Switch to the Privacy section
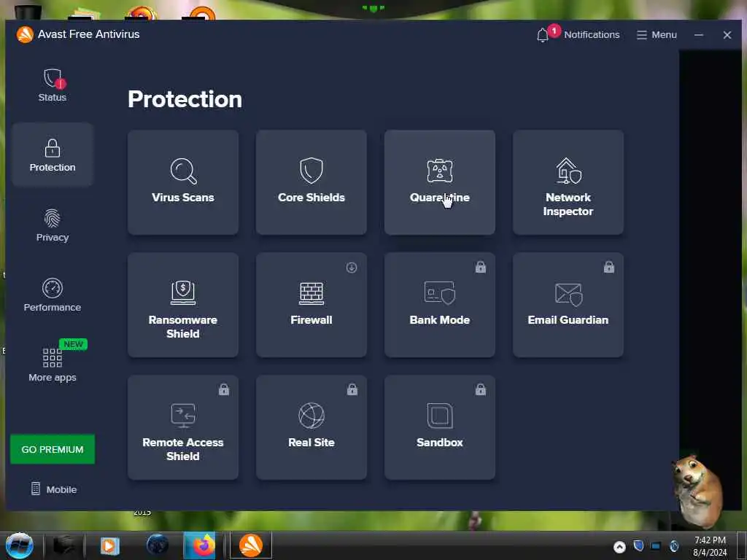747x560 pixels. click(x=53, y=225)
